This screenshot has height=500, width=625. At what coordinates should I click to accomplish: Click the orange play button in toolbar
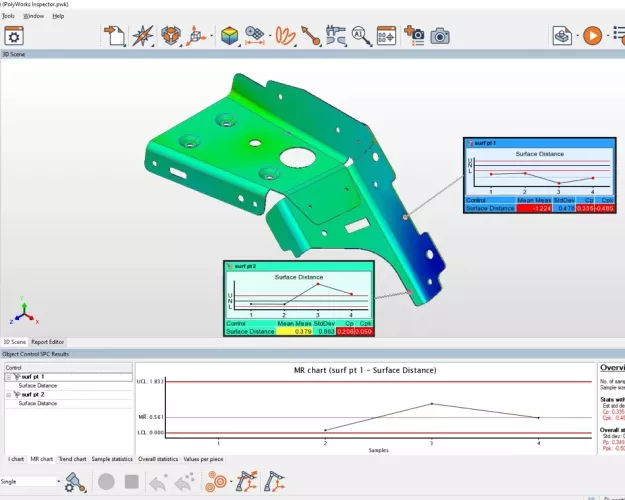tap(592, 36)
